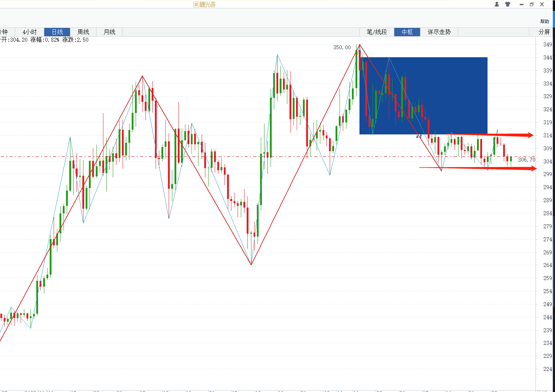Screen dimensions: 555x392
Task: Click the 涨幅:0.82% readout text
Action: click(45, 40)
